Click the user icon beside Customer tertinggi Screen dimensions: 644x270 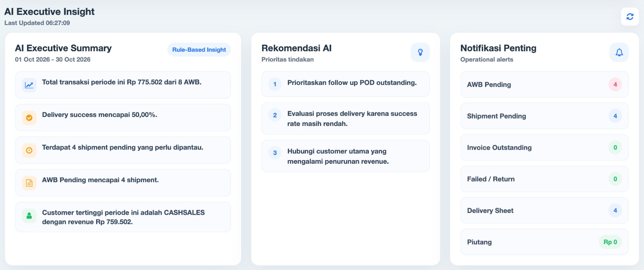tap(29, 215)
